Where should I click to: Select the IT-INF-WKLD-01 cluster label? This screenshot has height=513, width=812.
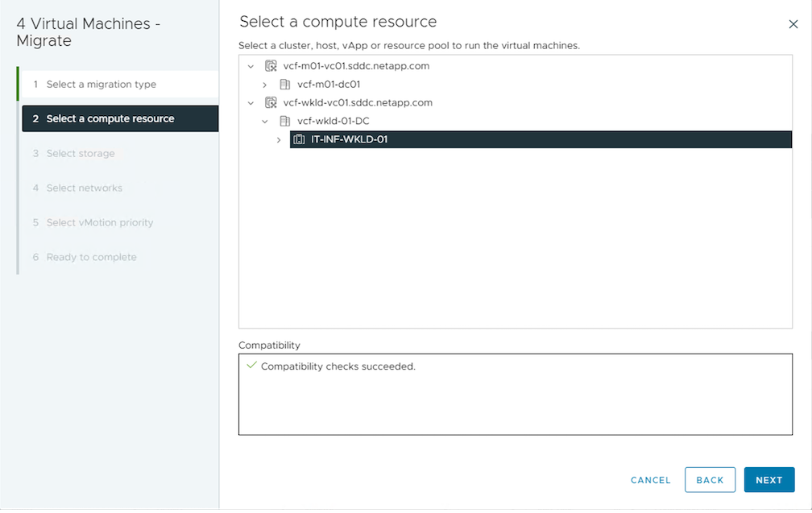coord(350,140)
